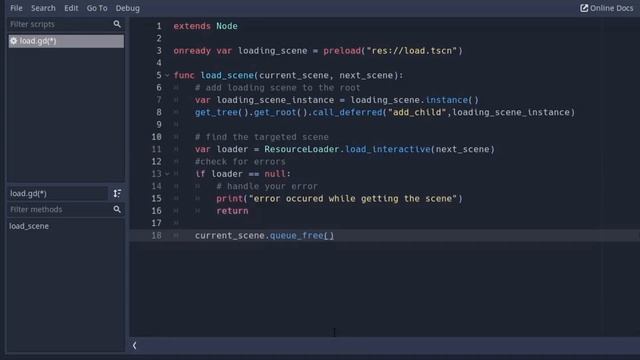This screenshot has width=640, height=360.
Task: Click call_deferred on line 8
Action: (347, 112)
